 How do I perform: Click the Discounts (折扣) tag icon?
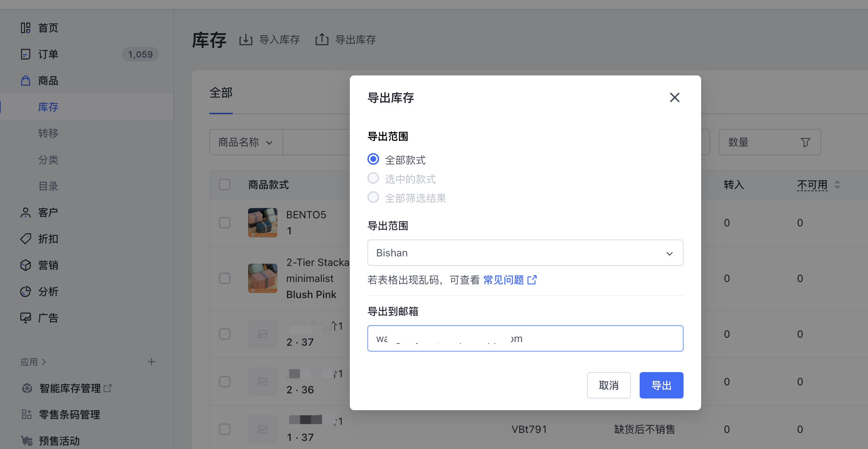(x=26, y=239)
